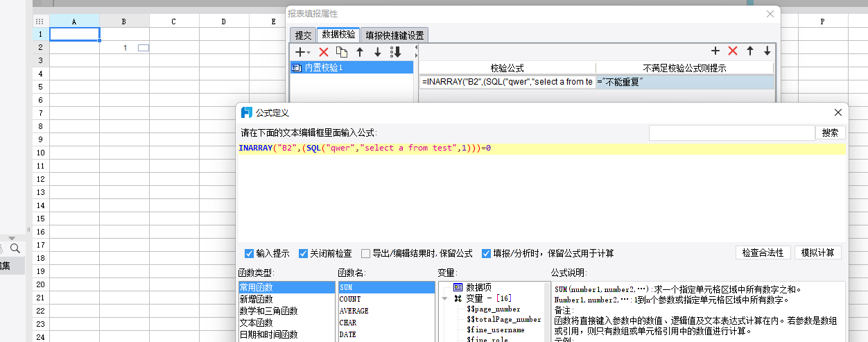Close the 报表填报属性 dialog

coord(770,14)
